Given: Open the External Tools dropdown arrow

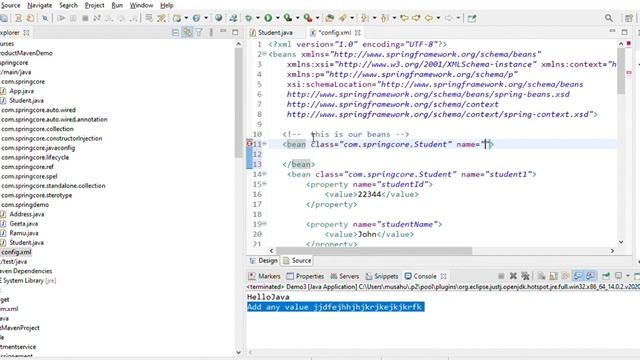Looking at the screenshot, I should [x=317, y=18].
